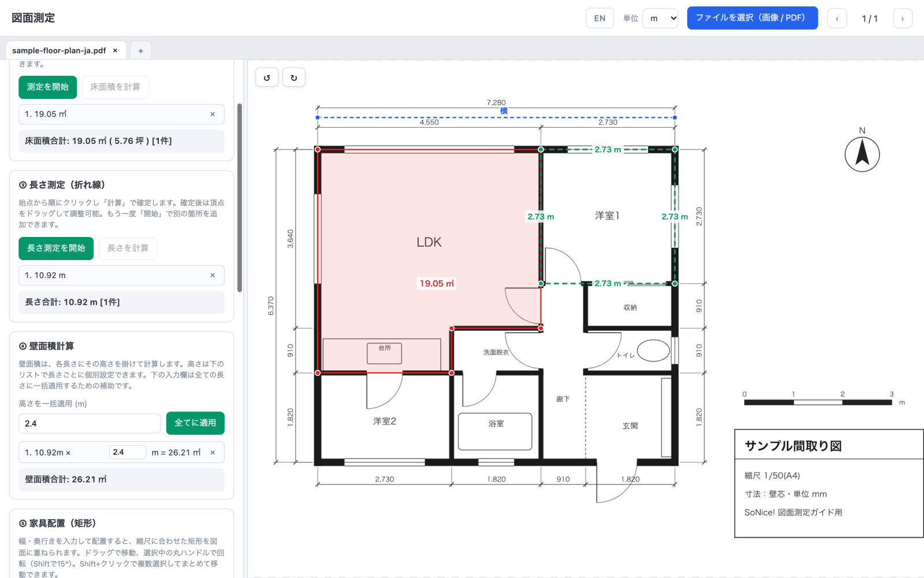Close the sample-floor-plan-ja.pdf tab
Image resolution: width=924 pixels, height=578 pixels.
[115, 50]
